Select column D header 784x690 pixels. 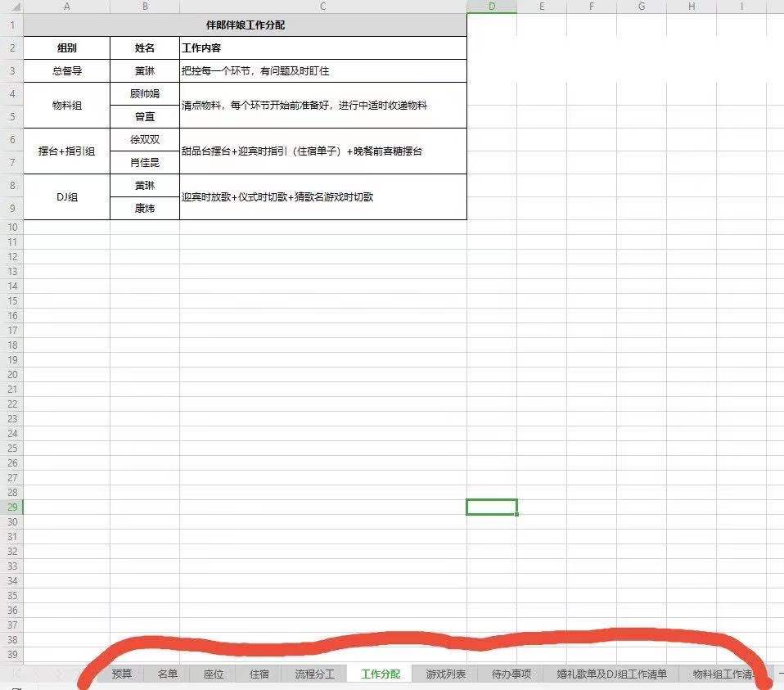[x=492, y=7]
